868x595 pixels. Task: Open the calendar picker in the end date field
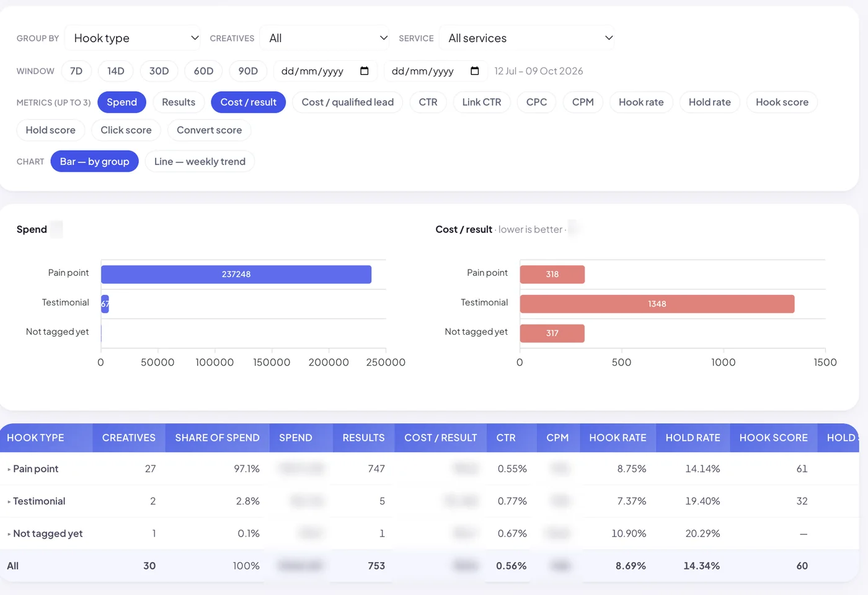click(x=475, y=71)
